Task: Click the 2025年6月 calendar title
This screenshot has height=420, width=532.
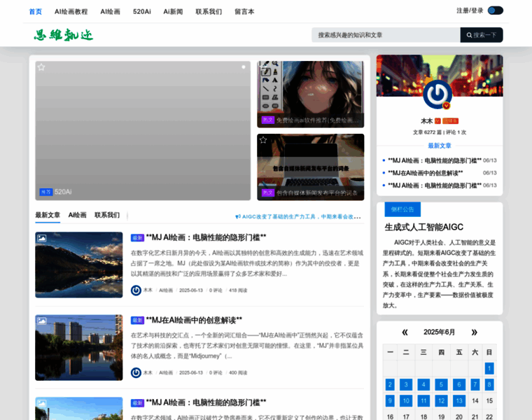Action: point(439,332)
